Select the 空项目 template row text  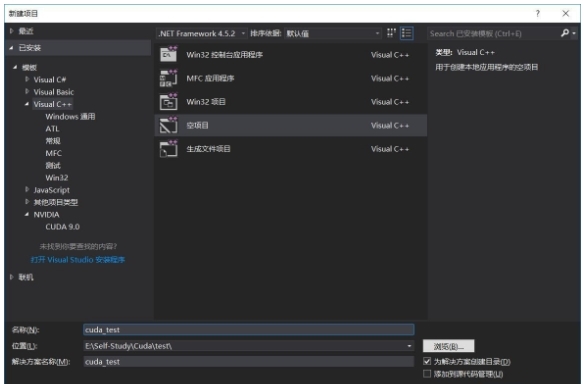click(x=197, y=126)
